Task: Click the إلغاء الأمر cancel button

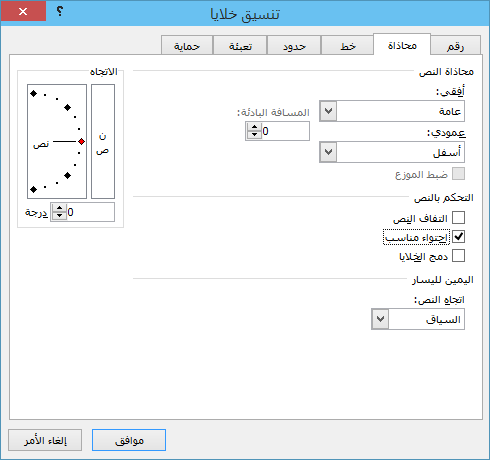Action: click(x=45, y=440)
